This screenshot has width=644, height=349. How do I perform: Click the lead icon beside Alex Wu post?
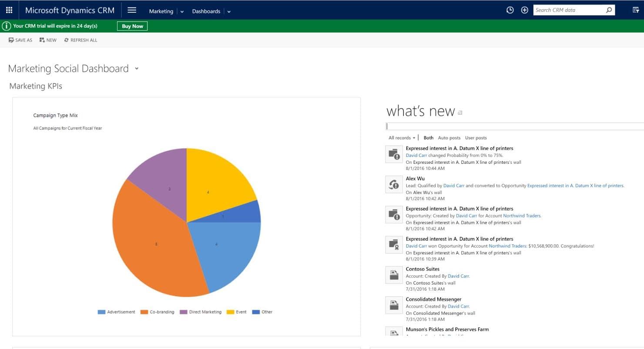(394, 184)
